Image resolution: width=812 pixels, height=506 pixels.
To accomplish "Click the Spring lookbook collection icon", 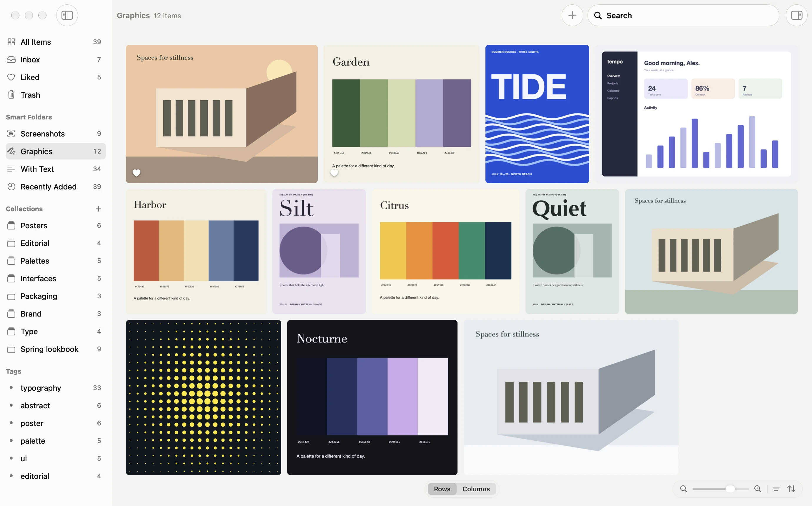I will point(11,349).
